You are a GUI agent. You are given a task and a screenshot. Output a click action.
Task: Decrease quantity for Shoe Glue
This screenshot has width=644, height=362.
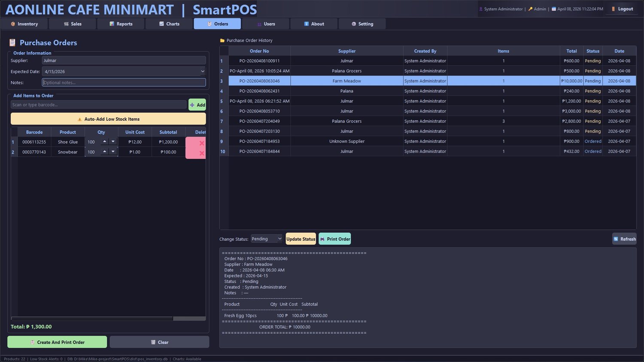tap(113, 141)
